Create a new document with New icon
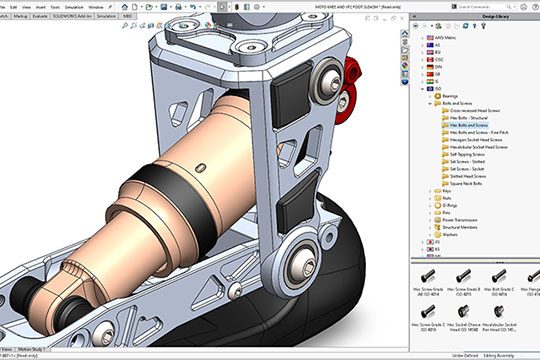The image size is (540, 360). 135,7
